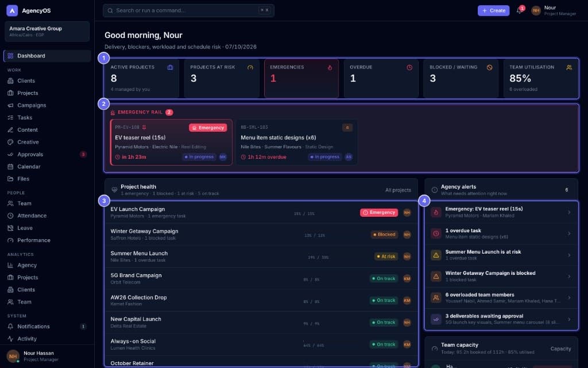Image resolution: width=588 pixels, height=368 pixels.
Task: Click the warning icon on Winter Getaway blocked alert
Action: [436, 277]
